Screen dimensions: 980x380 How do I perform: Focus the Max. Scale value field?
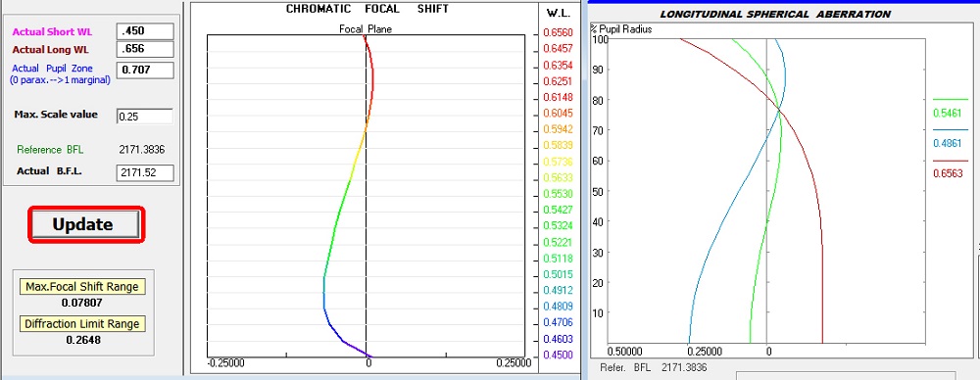coord(145,116)
